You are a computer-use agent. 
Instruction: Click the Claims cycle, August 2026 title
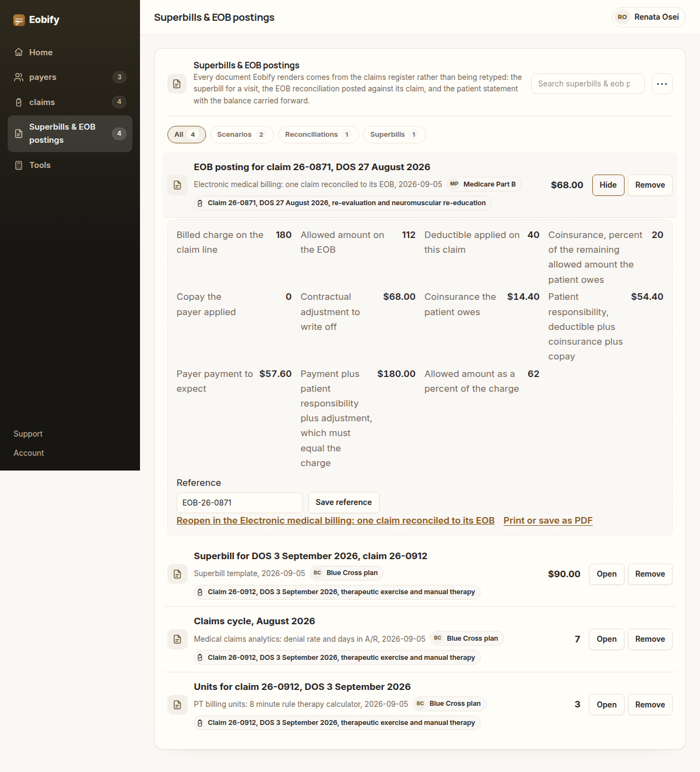(254, 621)
